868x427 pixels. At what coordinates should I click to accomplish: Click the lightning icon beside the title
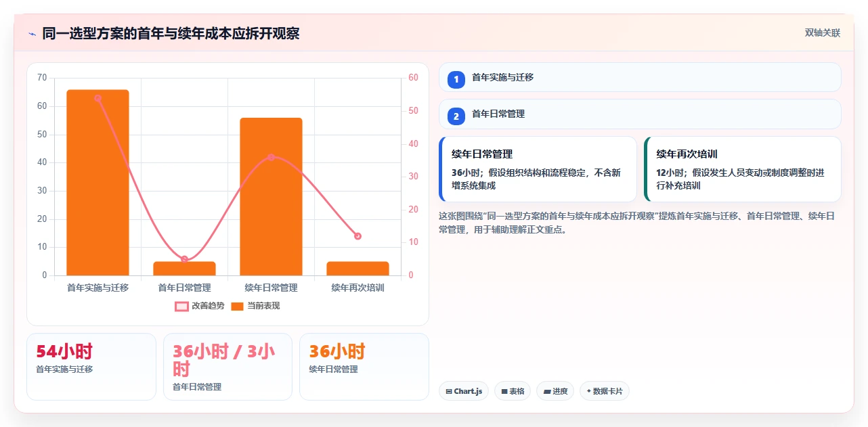click(x=32, y=33)
